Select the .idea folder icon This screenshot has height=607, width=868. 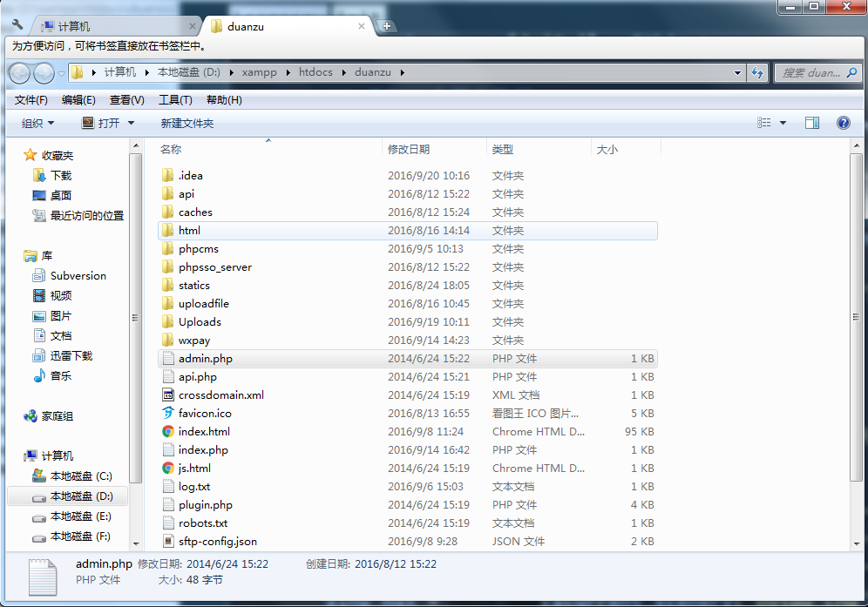(167, 175)
